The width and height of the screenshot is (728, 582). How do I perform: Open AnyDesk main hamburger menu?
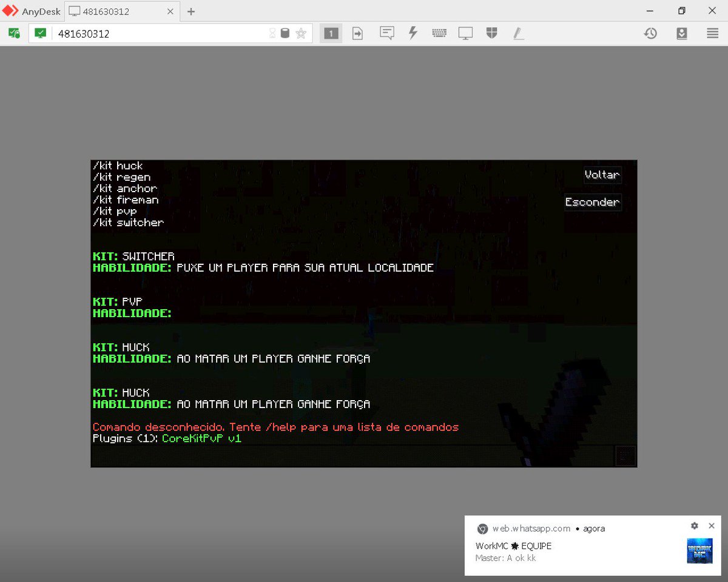click(713, 33)
